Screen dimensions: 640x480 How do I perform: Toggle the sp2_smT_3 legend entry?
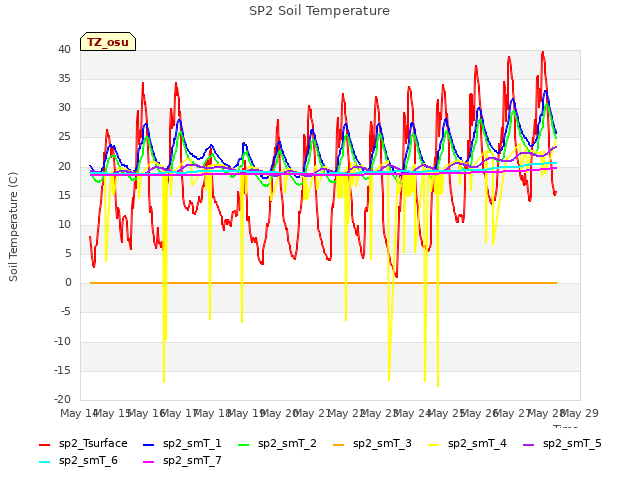point(372,444)
